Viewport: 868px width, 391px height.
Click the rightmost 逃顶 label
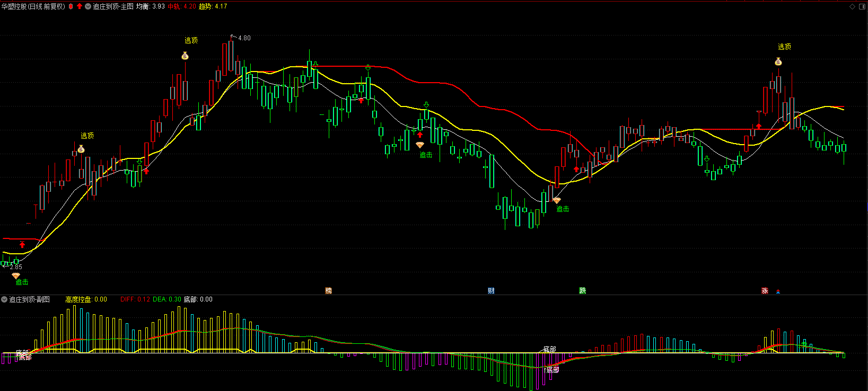[x=785, y=47]
